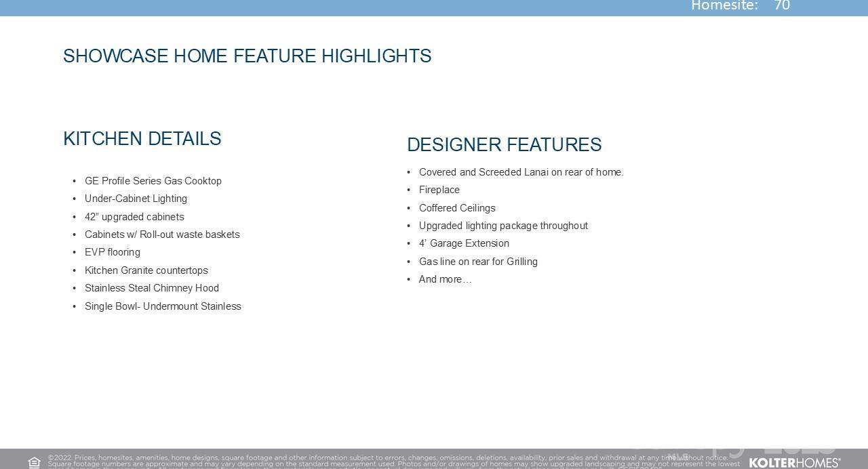Select the 'SHOWCASE HOME FEATURE HIGHLIGHTS' heading
Image resolution: width=868 pixels, height=469 pixels.
point(248,56)
